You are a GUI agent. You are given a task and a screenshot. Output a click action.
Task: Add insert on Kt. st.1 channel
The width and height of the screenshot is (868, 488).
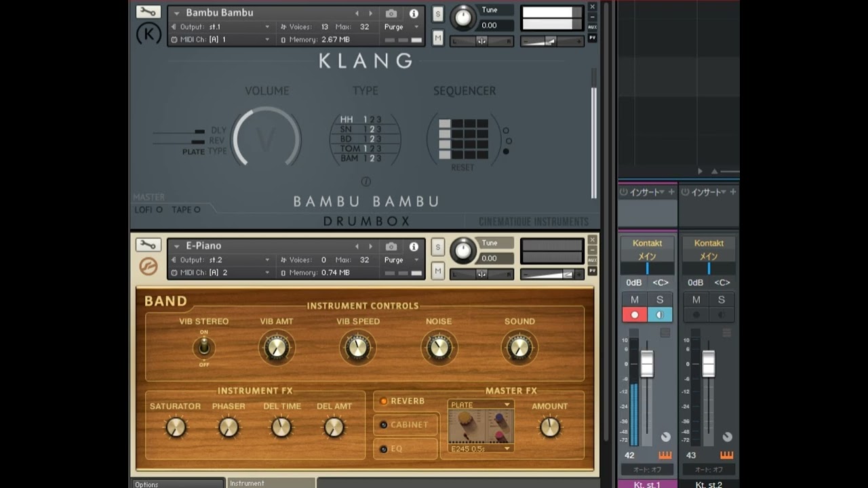coord(671,192)
